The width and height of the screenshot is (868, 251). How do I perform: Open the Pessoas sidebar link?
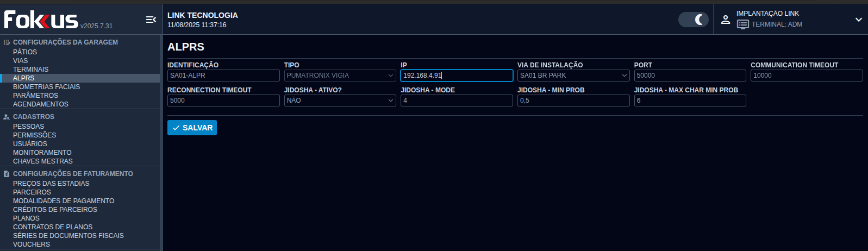coord(28,127)
